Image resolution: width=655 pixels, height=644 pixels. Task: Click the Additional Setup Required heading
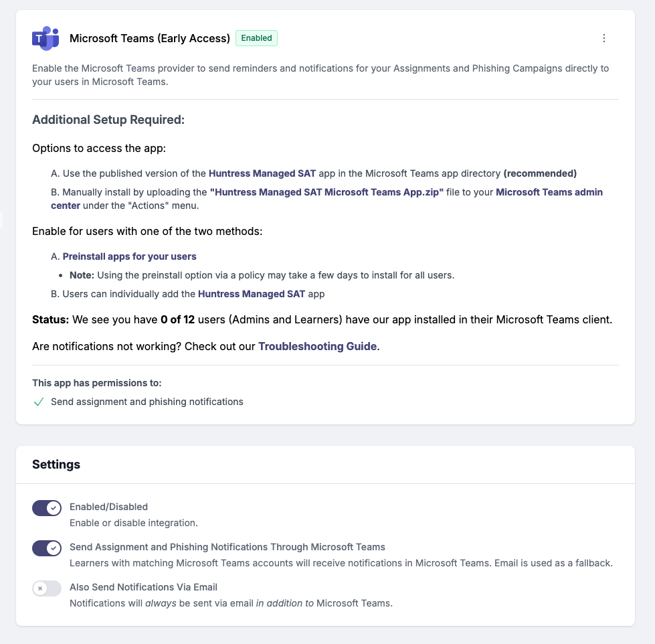tap(108, 120)
